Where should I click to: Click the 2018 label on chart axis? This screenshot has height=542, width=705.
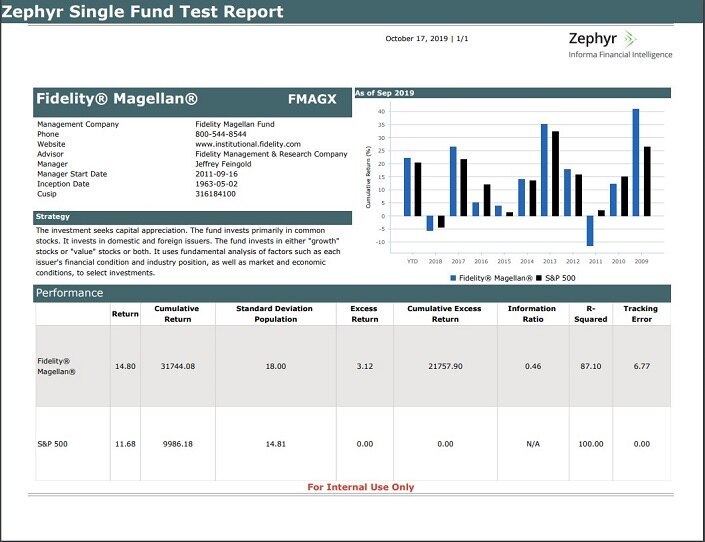click(435, 261)
